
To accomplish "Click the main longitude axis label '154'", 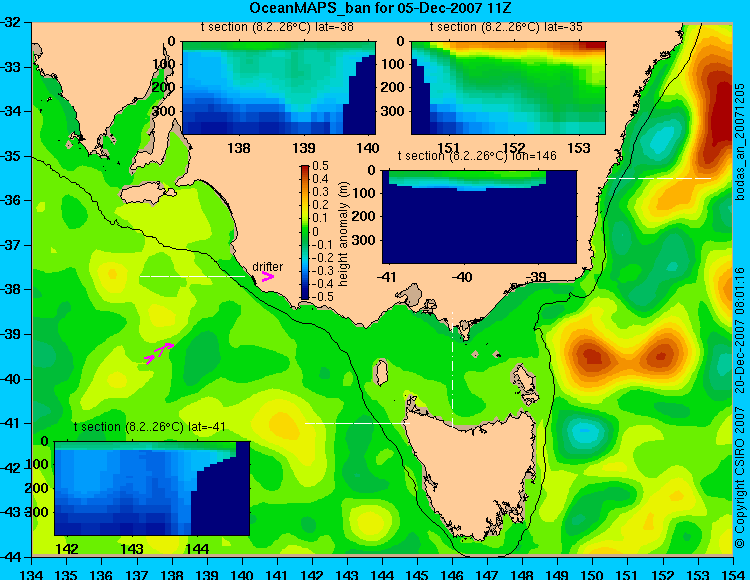I will coord(733,574).
